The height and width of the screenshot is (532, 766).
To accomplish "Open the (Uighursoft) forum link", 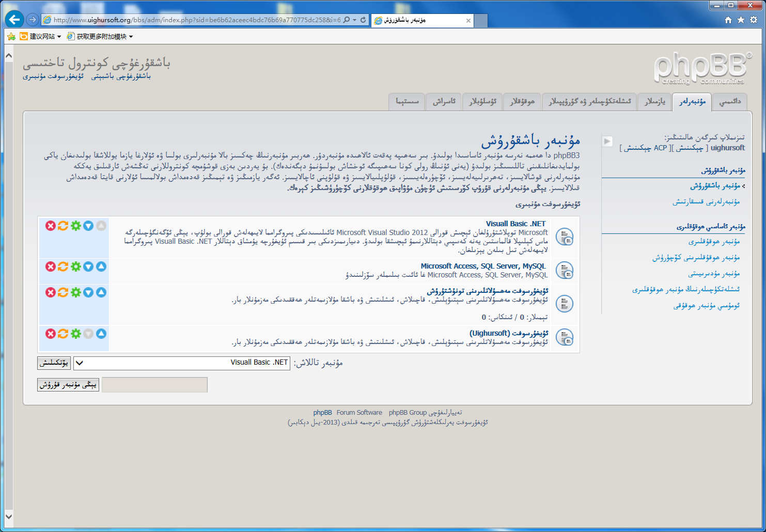I will pyautogui.click(x=509, y=333).
